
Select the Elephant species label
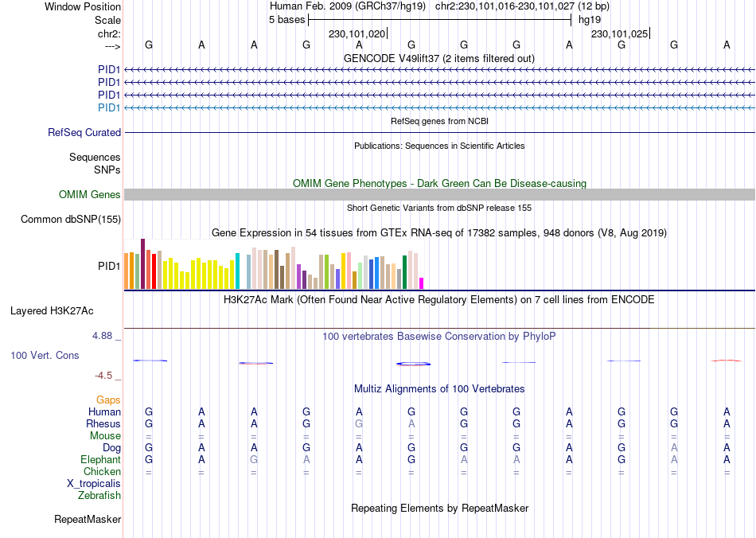pyautogui.click(x=100, y=459)
